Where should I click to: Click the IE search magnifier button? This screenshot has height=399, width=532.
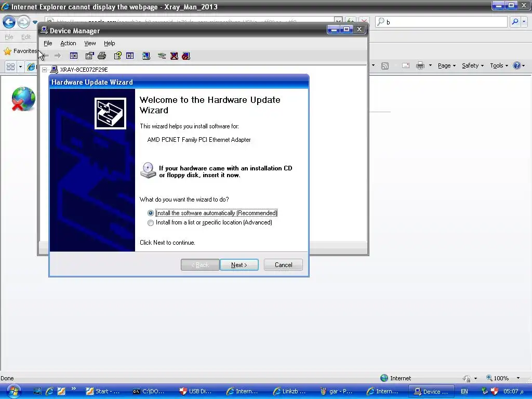[515, 22]
